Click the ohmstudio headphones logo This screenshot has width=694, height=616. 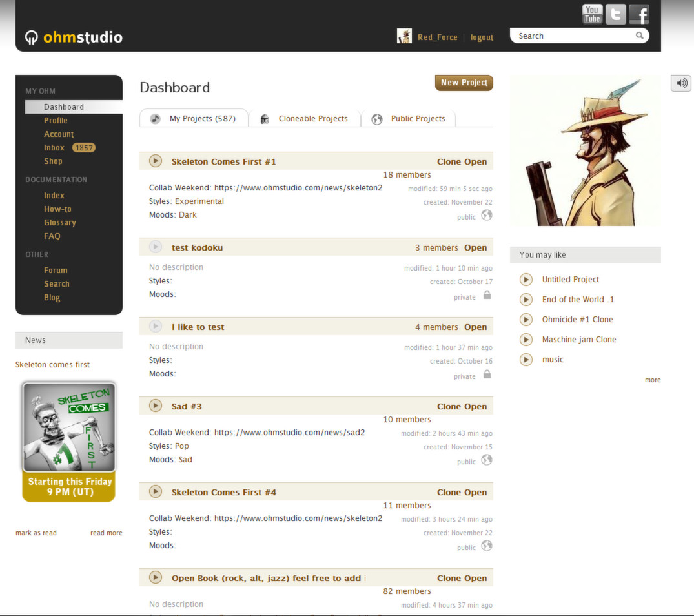30,37
